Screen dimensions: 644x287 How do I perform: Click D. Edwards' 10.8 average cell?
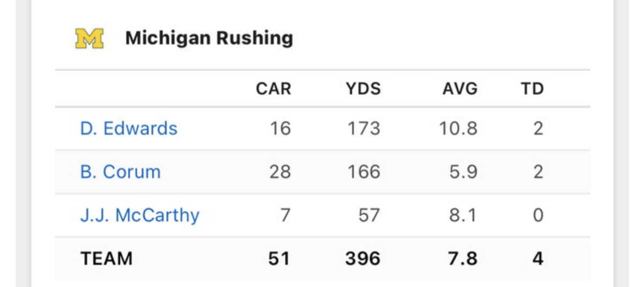[459, 129]
